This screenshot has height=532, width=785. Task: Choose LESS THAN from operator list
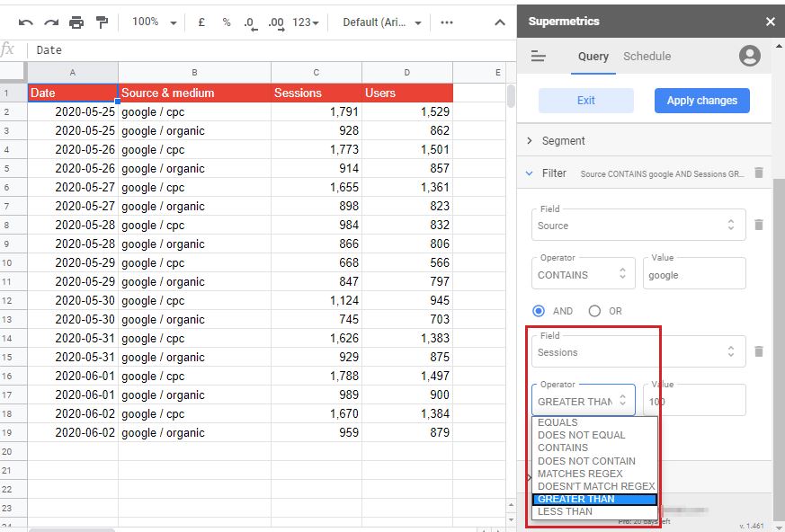pos(565,511)
